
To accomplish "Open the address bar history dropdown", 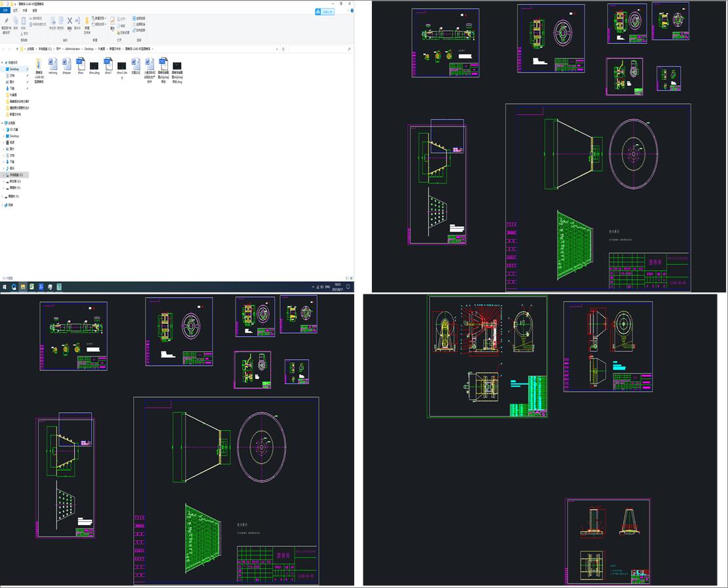I will click(x=277, y=49).
